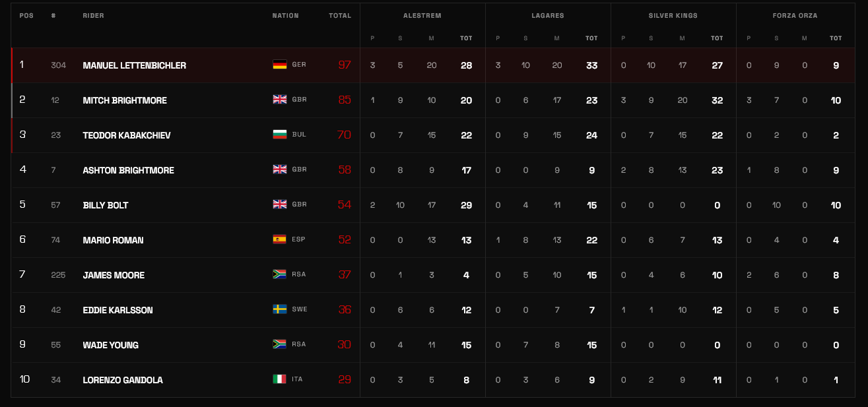Click the TOTAL column header

(x=340, y=16)
